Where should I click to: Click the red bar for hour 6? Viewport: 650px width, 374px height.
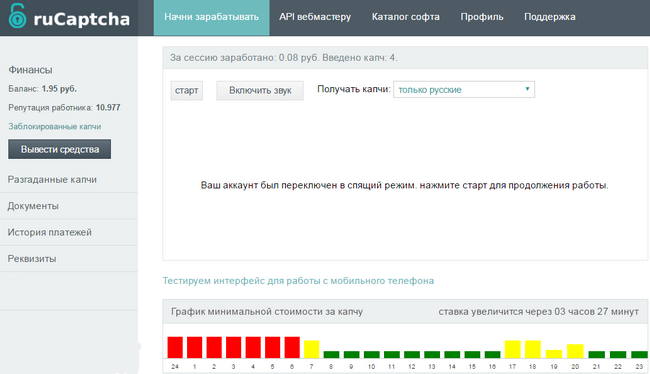point(292,347)
